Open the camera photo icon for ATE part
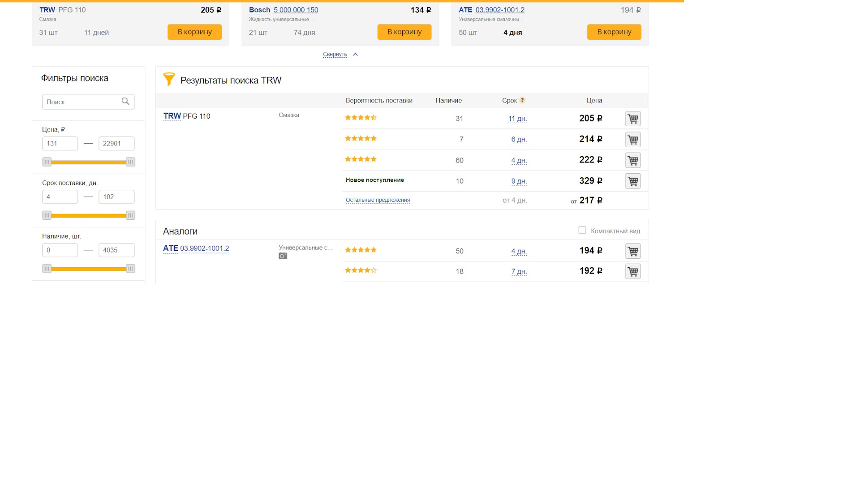This screenshot has width=860, height=504. coord(283,256)
